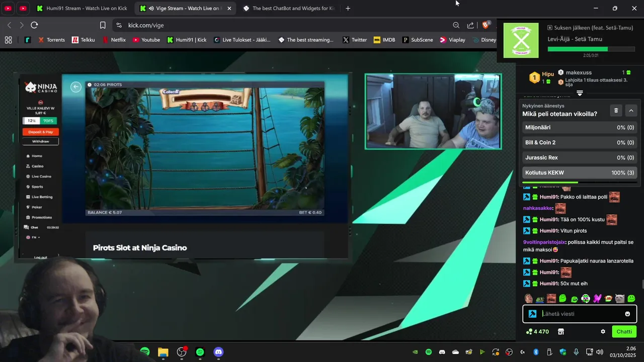Send message with the Chatti button
This screenshot has height=362, width=644.
(624, 332)
